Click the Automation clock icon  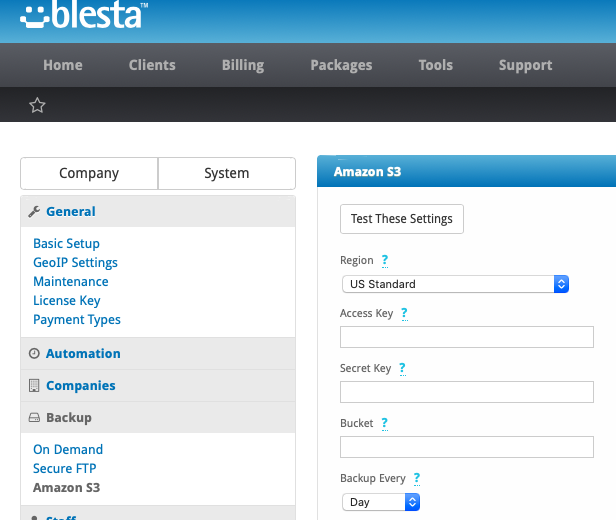pos(34,353)
